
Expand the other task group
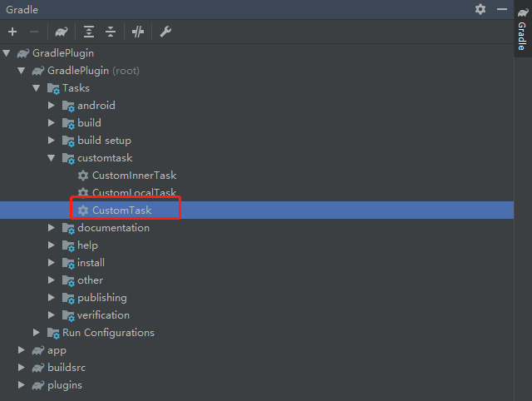(52, 280)
